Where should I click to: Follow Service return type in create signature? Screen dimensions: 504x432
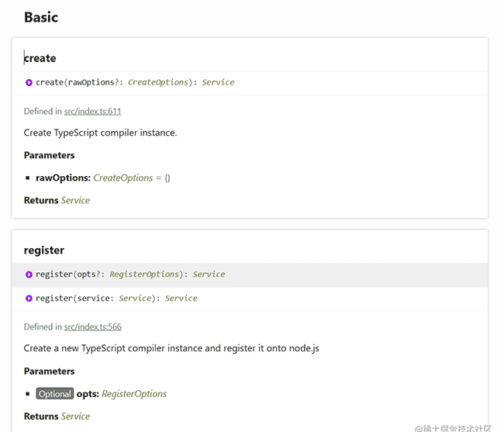[218, 82]
